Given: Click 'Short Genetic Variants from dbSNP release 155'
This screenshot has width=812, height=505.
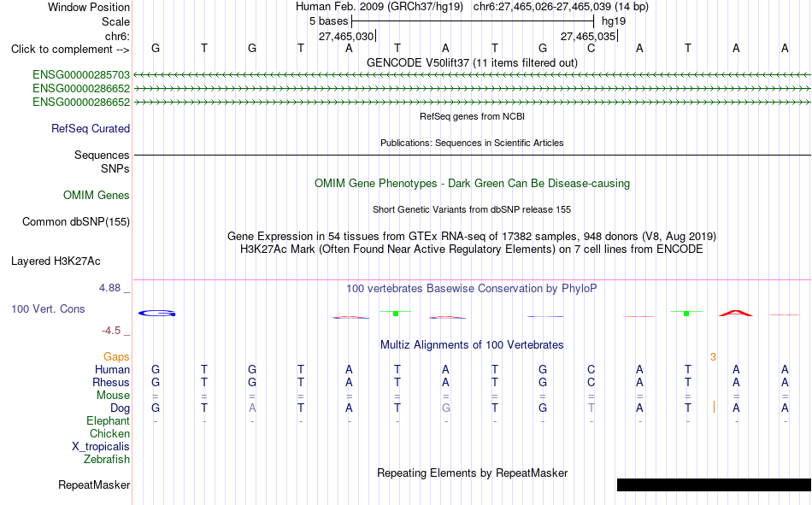Looking at the screenshot, I should [472, 209].
